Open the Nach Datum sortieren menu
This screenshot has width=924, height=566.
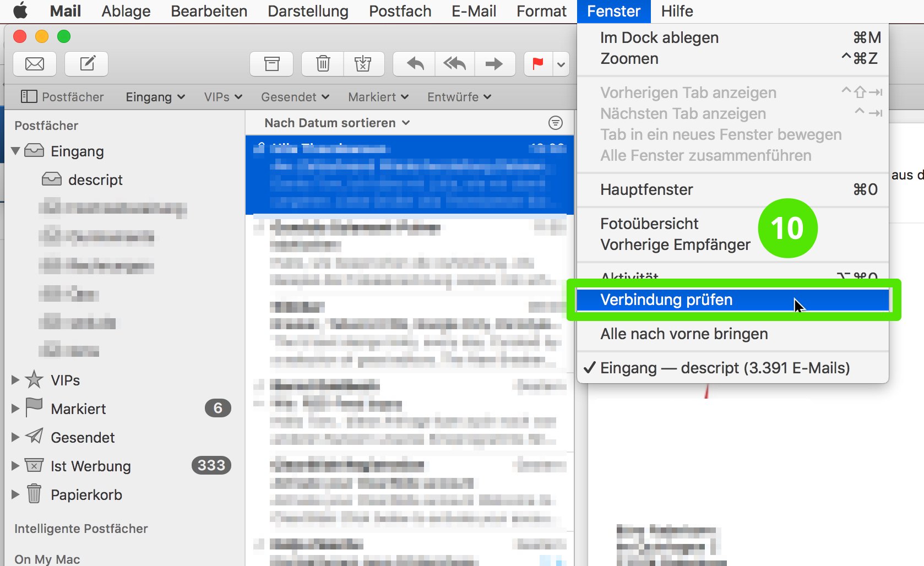[x=337, y=123]
